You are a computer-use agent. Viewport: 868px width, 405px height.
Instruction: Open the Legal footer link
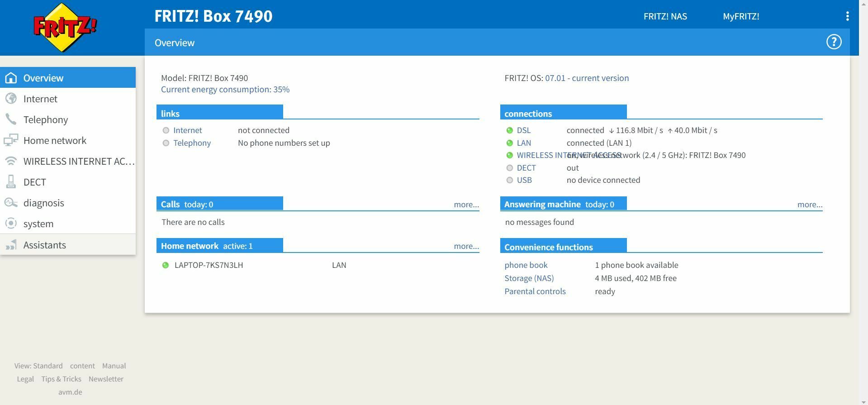25,379
